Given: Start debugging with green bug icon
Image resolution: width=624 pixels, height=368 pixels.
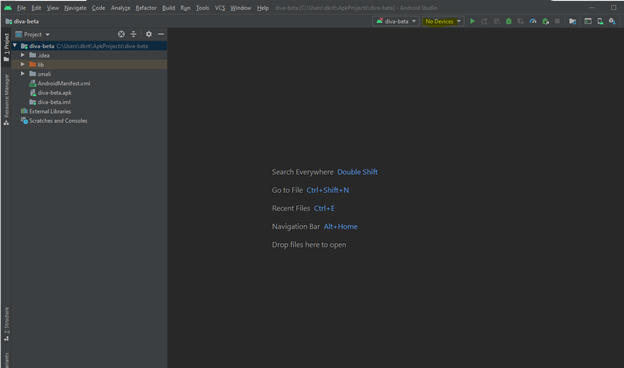Looking at the screenshot, I should point(509,21).
